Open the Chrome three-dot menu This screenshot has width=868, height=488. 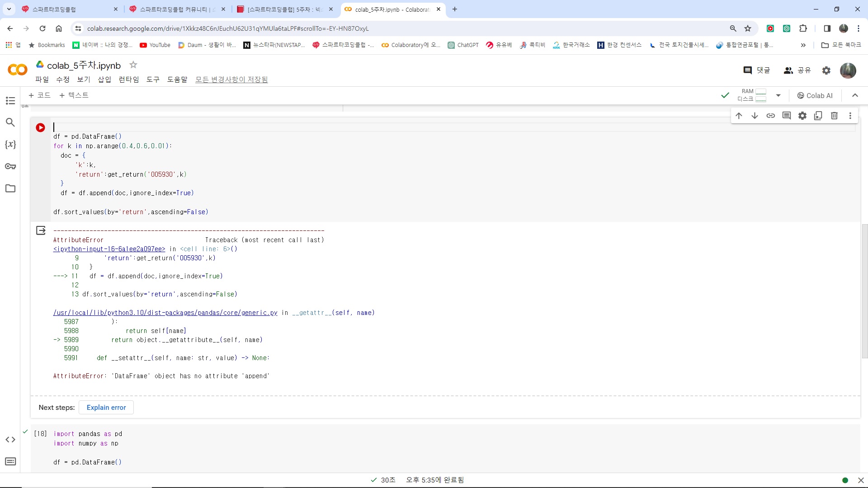point(859,28)
